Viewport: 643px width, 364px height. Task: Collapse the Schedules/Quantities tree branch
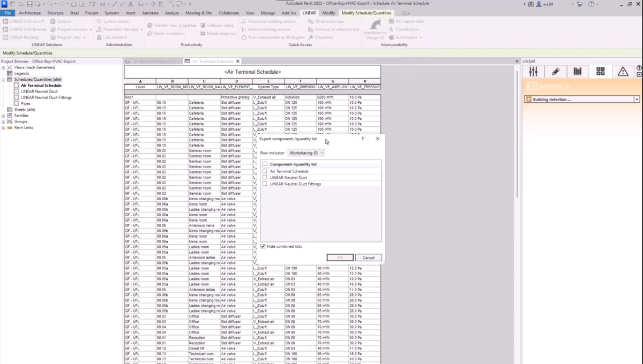pyautogui.click(x=4, y=79)
